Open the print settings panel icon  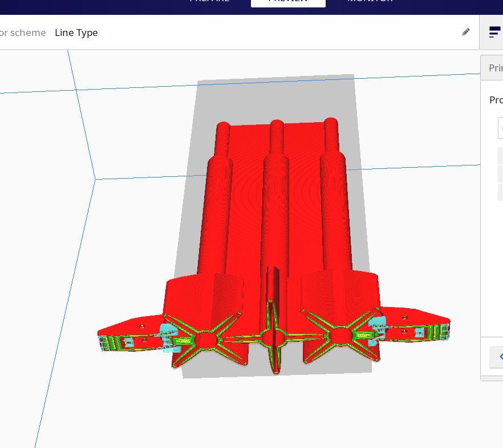point(494,32)
